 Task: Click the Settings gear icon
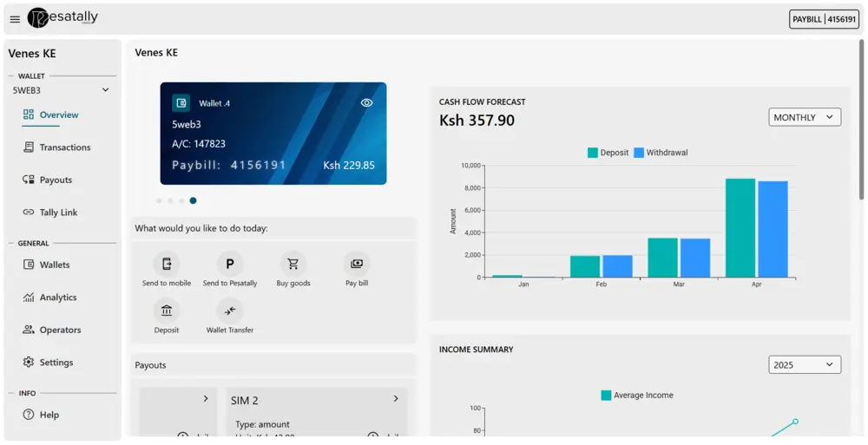pyautogui.click(x=29, y=362)
